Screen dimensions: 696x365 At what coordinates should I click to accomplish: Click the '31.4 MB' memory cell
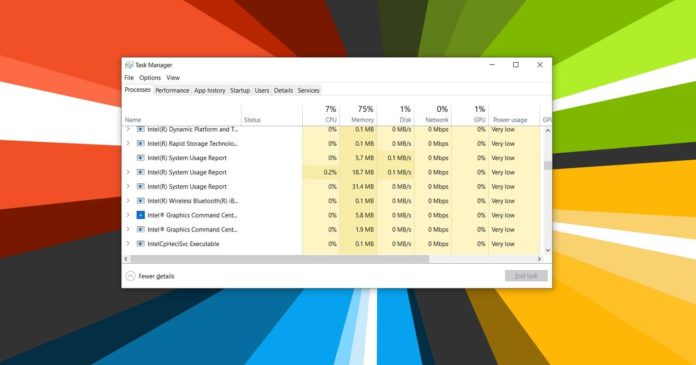coord(358,186)
